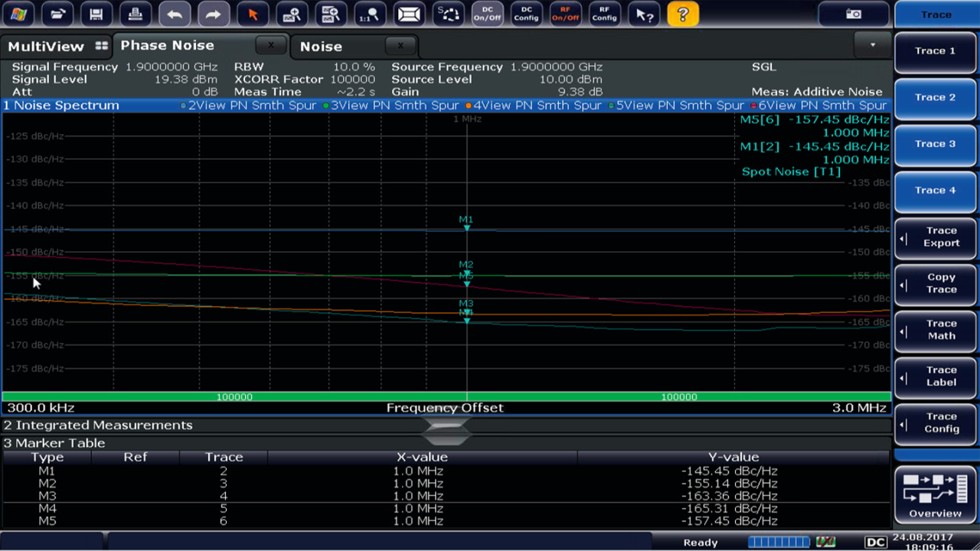Image resolution: width=980 pixels, height=551 pixels.
Task: Close the Phase Noise tab
Action: pos(270,46)
